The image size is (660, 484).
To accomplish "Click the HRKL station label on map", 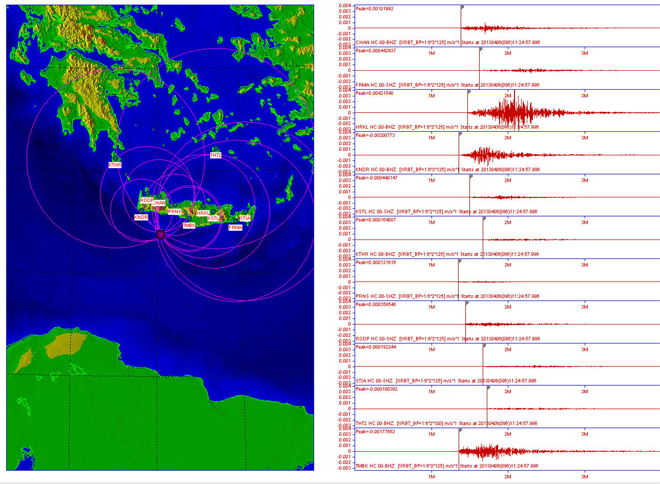I will point(203,213).
